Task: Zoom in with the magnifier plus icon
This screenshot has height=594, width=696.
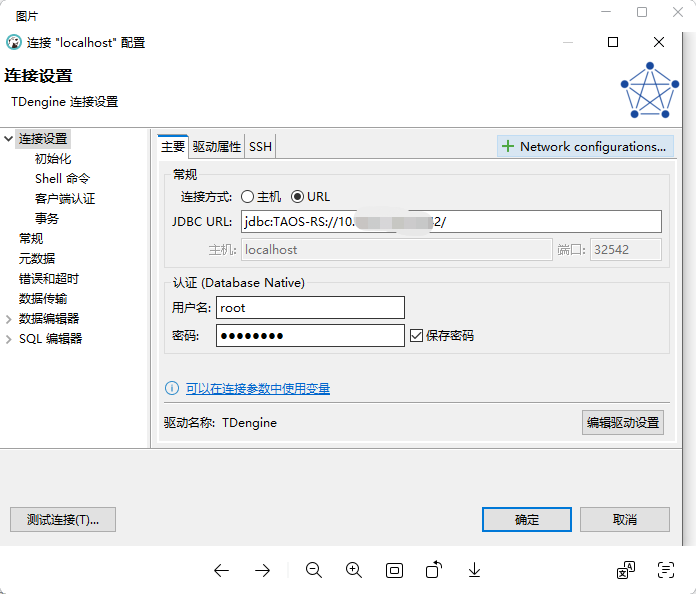Action: pos(354,570)
